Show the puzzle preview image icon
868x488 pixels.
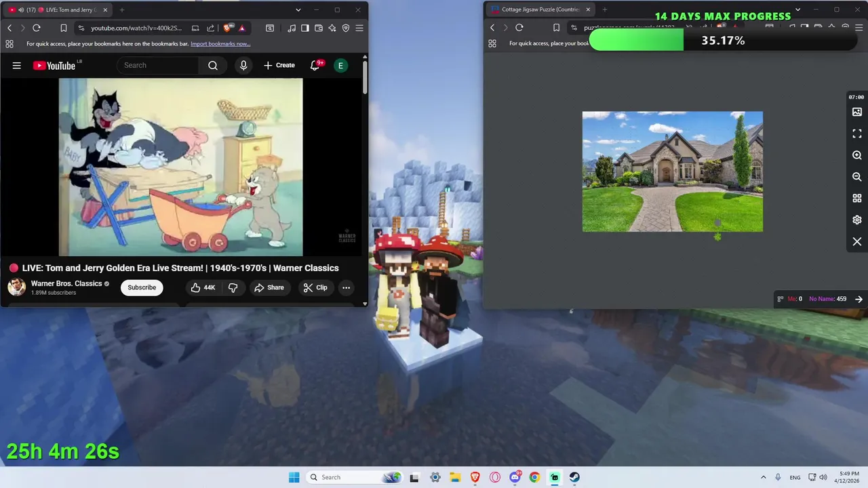click(x=857, y=112)
